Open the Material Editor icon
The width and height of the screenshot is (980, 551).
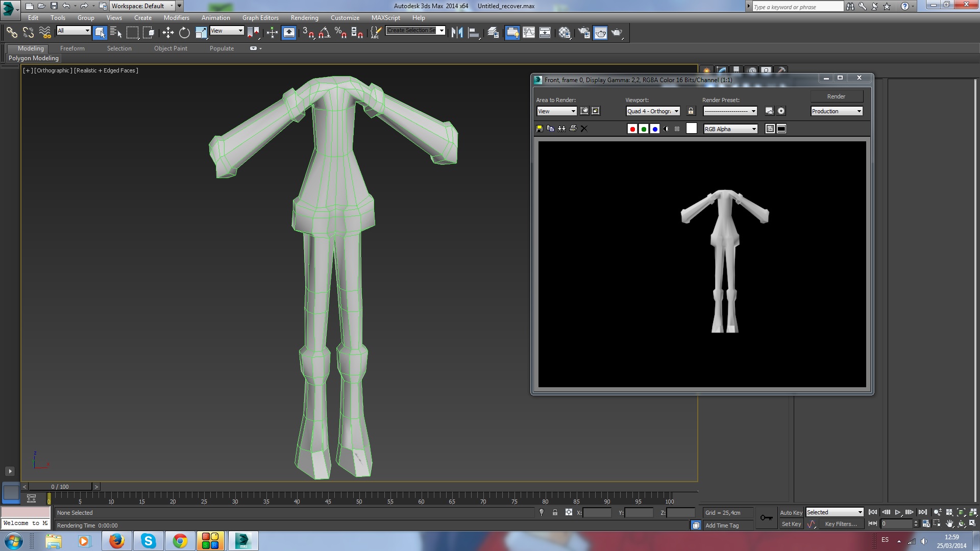pyautogui.click(x=564, y=33)
